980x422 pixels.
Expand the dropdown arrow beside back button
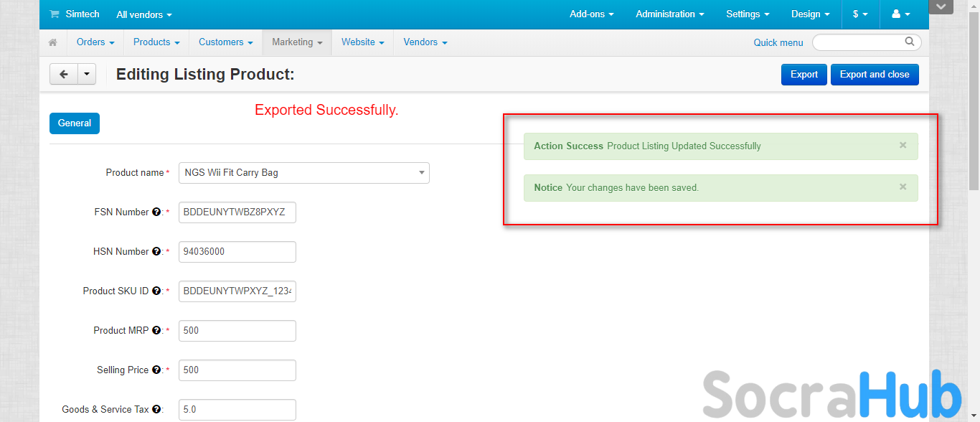pyautogui.click(x=87, y=74)
